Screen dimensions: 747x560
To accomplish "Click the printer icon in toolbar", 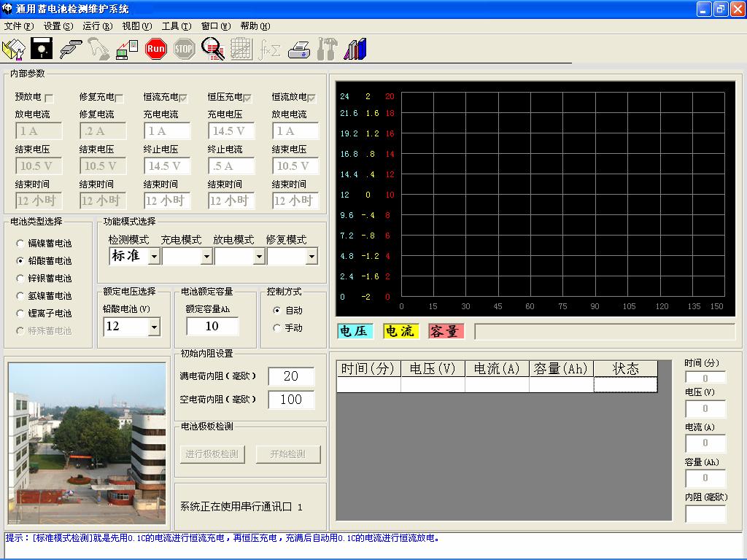I will point(299,50).
